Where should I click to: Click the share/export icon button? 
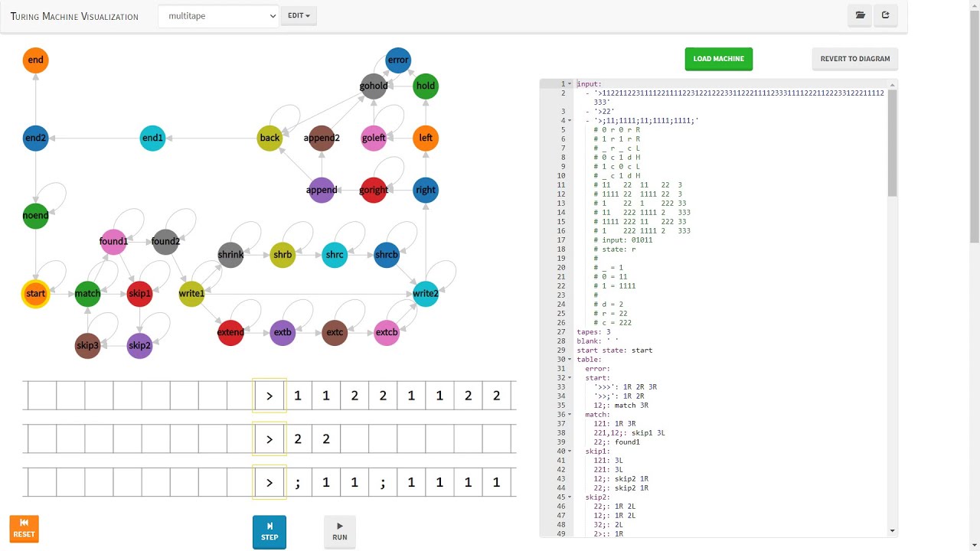tap(886, 15)
